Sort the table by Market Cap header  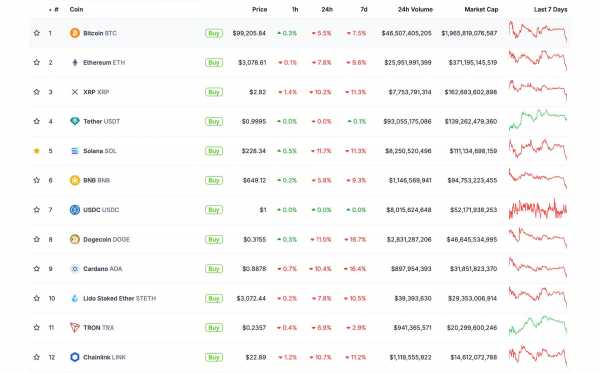481,10
